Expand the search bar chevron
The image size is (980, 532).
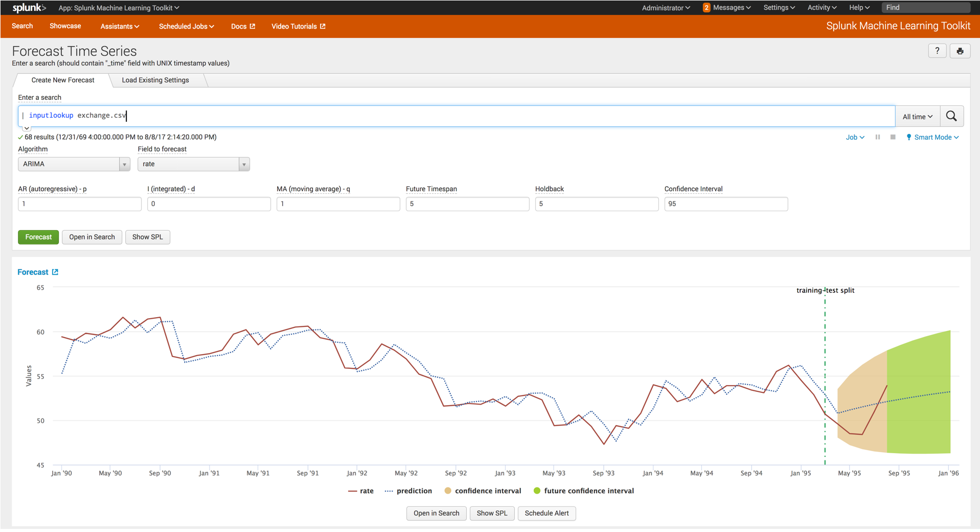(x=27, y=128)
